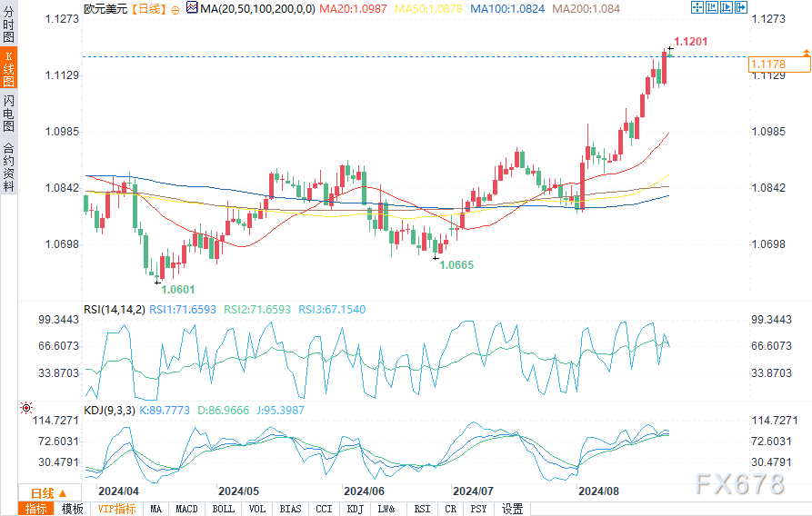Select the K线图 side tab

8,68
